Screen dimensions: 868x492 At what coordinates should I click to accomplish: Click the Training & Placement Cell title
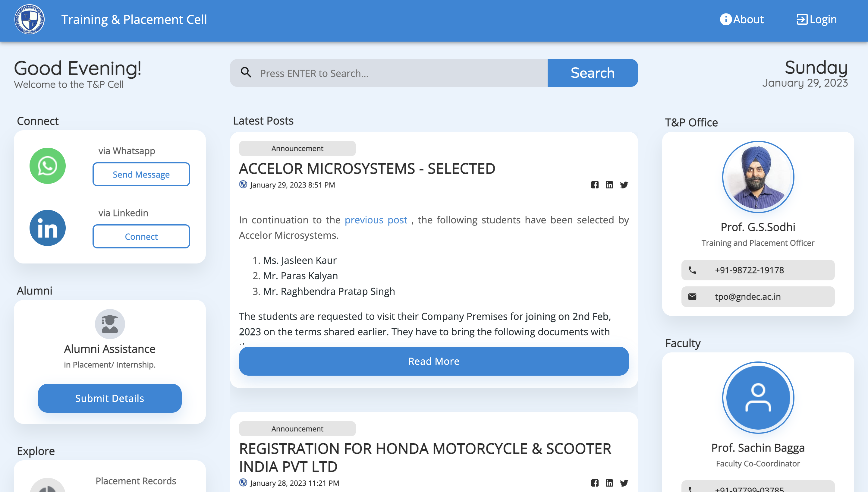(134, 19)
